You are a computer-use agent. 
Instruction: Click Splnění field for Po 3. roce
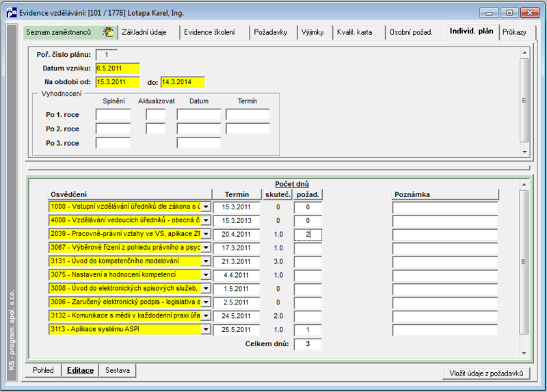coord(113,143)
